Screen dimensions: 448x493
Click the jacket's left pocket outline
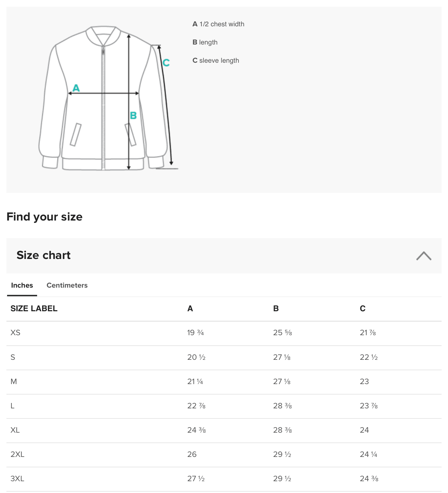coord(76,135)
